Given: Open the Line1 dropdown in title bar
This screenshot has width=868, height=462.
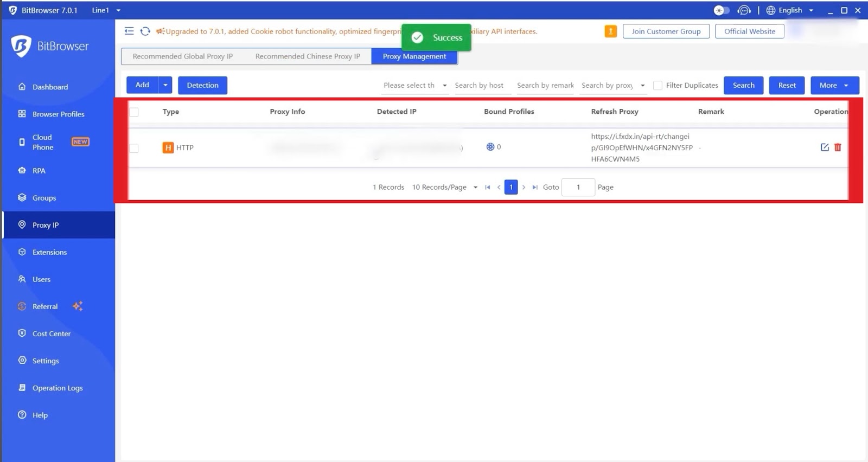Looking at the screenshot, I should [x=106, y=10].
